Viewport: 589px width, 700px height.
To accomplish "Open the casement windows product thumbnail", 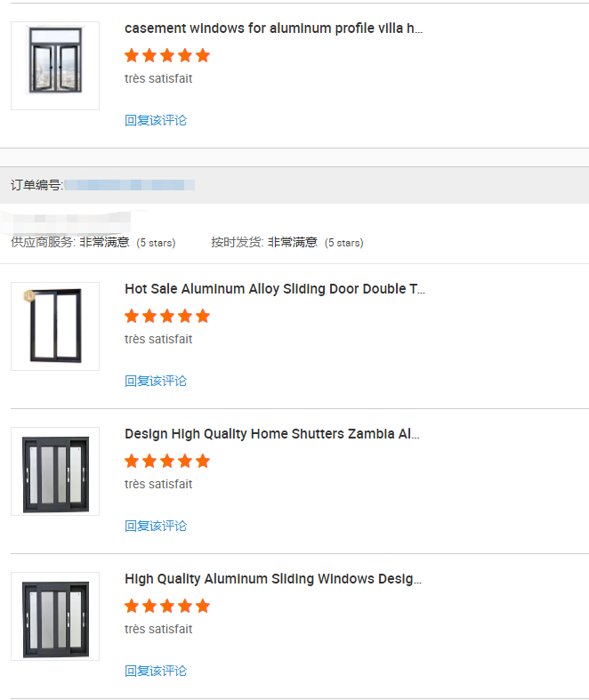I will tap(55, 66).
